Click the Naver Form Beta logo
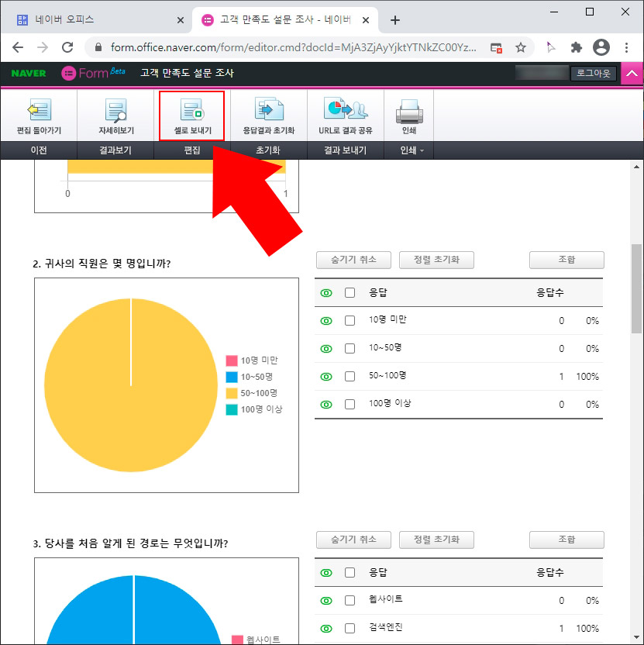This screenshot has width=644, height=645. pyautogui.click(x=92, y=72)
